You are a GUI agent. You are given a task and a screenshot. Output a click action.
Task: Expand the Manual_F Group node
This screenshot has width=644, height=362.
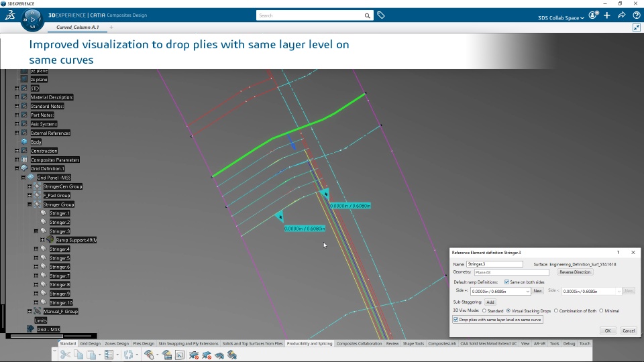(30, 311)
